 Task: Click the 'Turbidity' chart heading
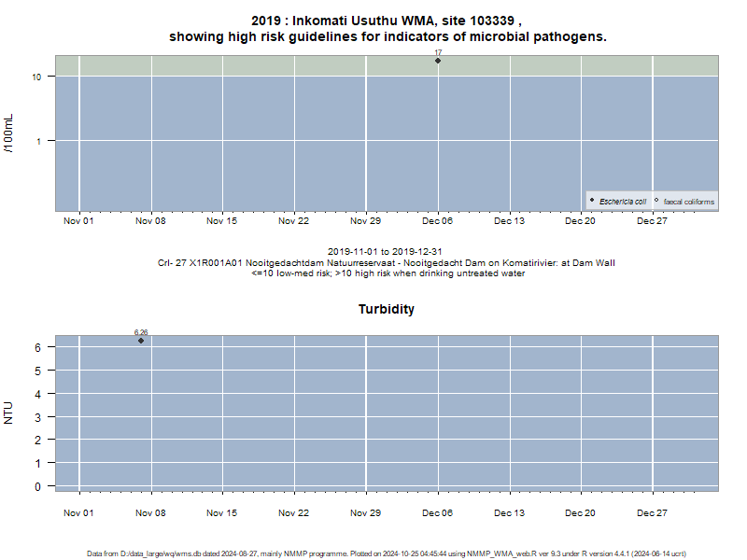pos(387,309)
